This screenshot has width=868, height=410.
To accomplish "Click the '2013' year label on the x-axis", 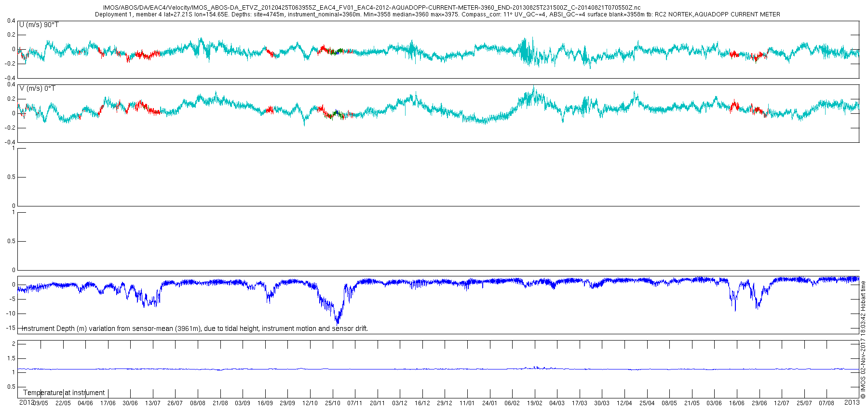I will coord(852,402).
